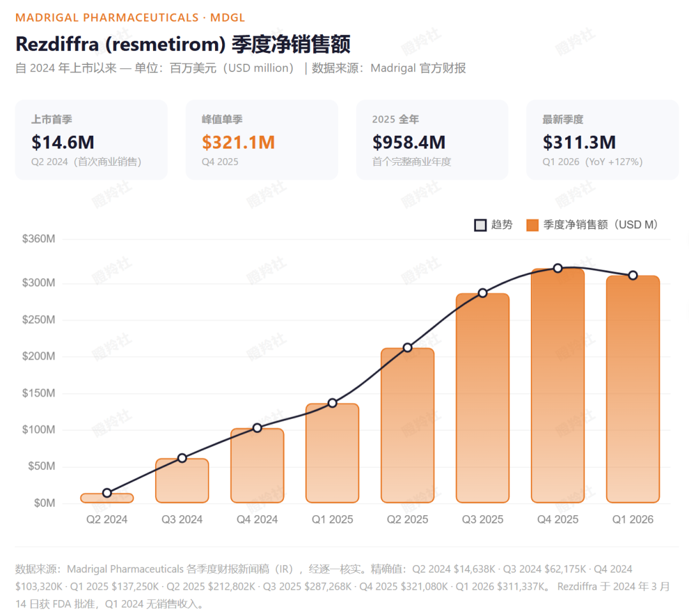Click the trend point above Q1 2025

332,403
